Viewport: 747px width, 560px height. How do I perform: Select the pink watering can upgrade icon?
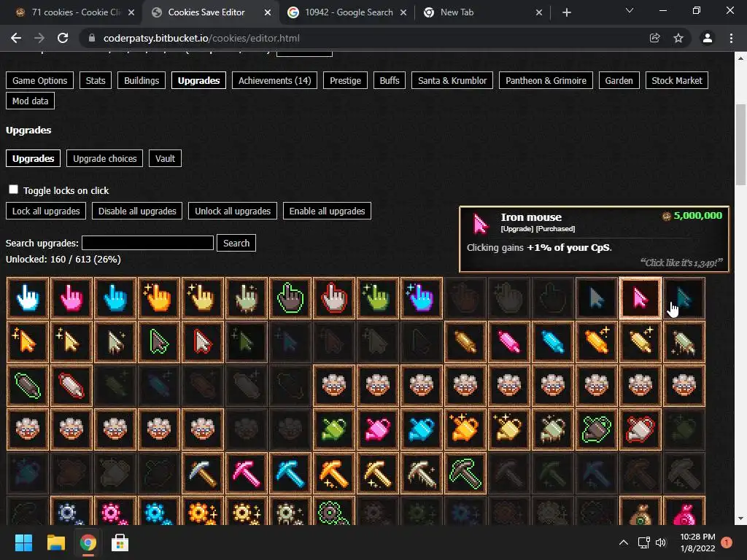378,429
